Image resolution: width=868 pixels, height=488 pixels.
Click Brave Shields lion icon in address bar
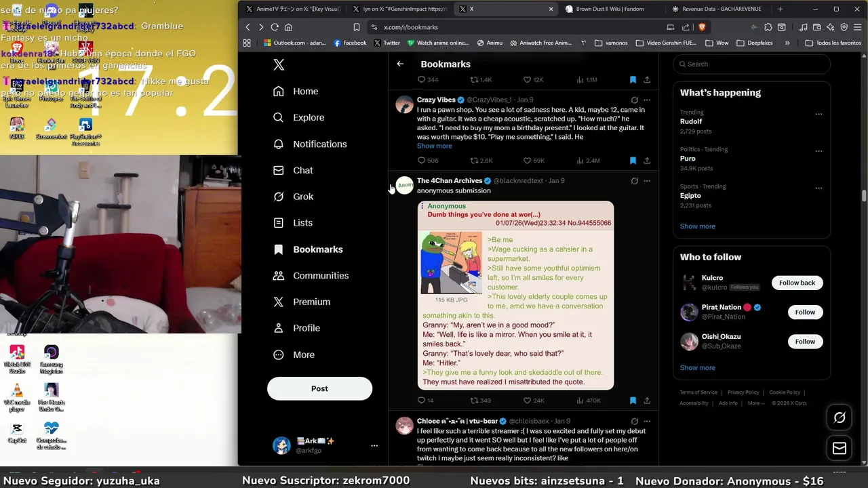(x=701, y=27)
